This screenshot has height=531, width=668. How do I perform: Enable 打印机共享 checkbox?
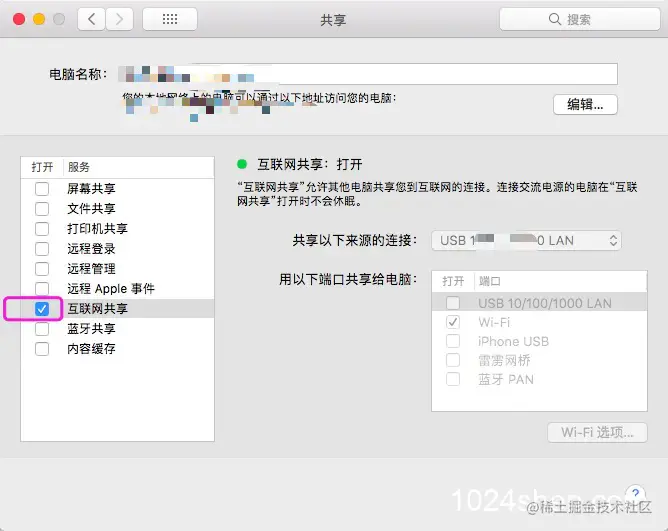(42, 228)
